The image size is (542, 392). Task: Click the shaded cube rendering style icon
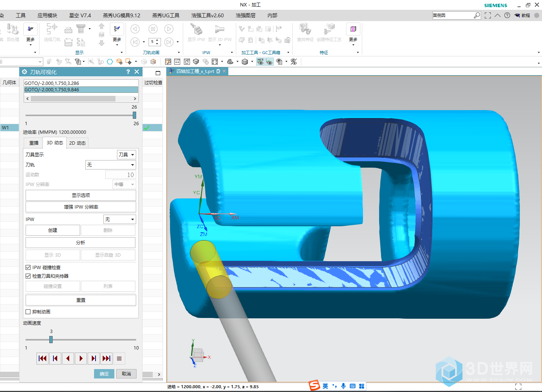(245, 62)
